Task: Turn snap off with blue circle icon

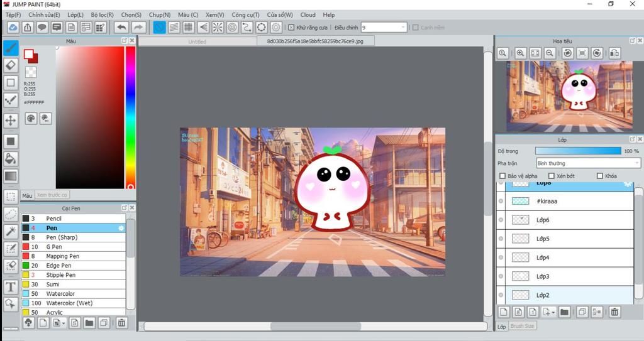Action: click(159, 28)
